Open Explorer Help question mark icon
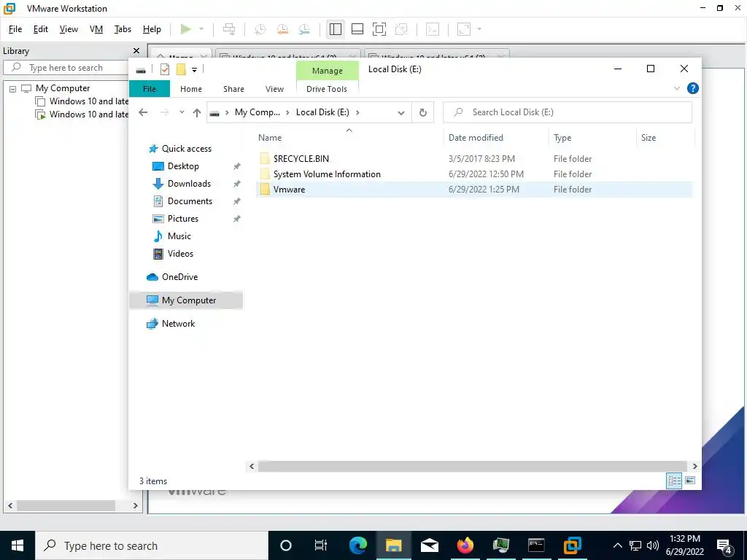 [x=693, y=88]
